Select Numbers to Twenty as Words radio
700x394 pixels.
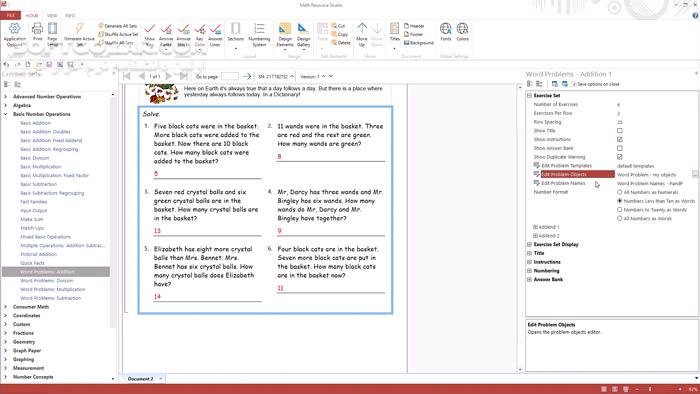(x=620, y=210)
